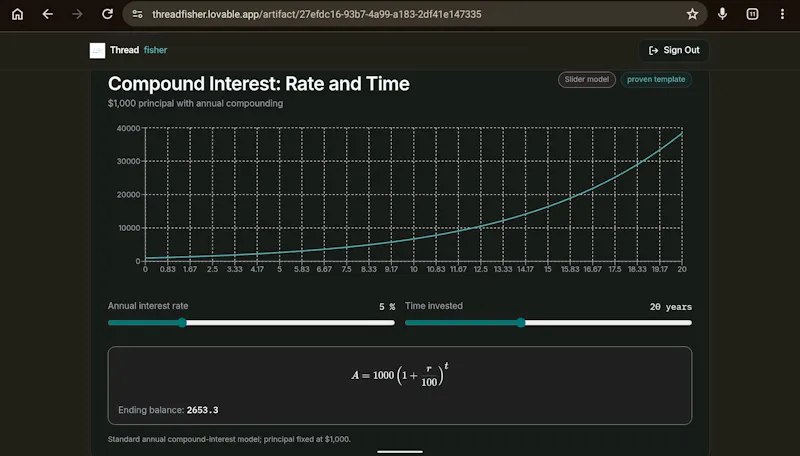Image resolution: width=800 pixels, height=456 pixels.
Task: Click the 10000 y-axis label
Action: [x=129, y=228]
